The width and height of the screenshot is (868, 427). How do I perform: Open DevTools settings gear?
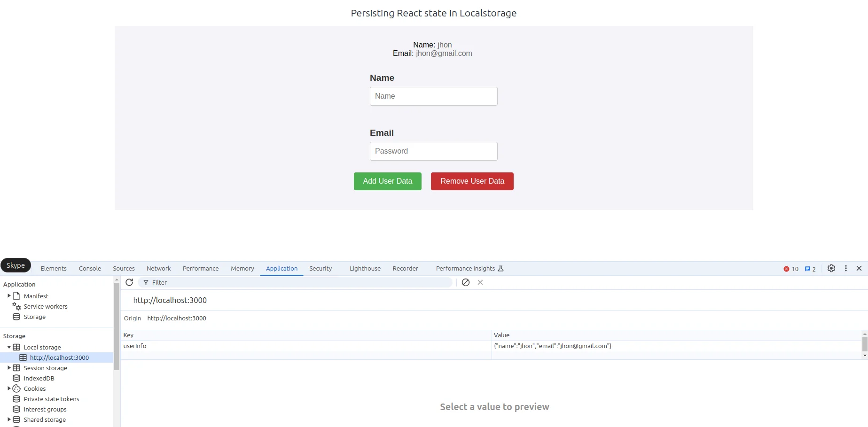tap(831, 268)
